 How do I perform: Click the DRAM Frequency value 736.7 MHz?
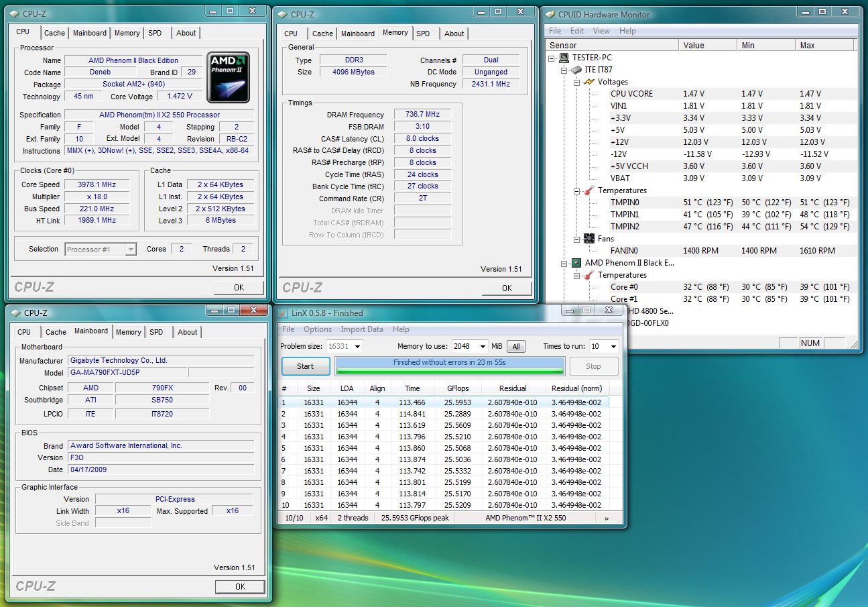click(x=422, y=115)
